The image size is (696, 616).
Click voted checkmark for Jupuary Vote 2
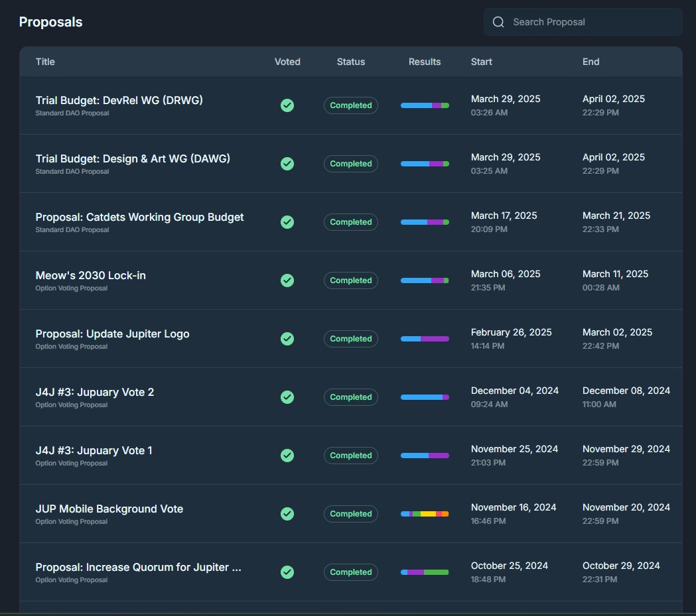click(x=287, y=397)
